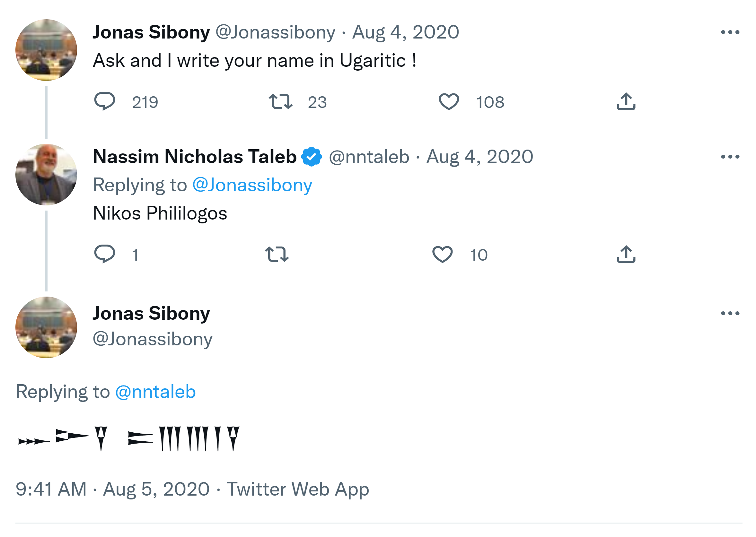The width and height of the screenshot is (756, 537).
Task: Retweet the Nikos Phililogos tweet
Action: [277, 254]
